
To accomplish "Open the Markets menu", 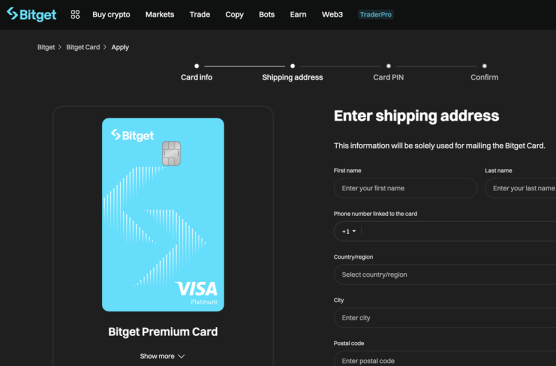I will click(x=160, y=15).
